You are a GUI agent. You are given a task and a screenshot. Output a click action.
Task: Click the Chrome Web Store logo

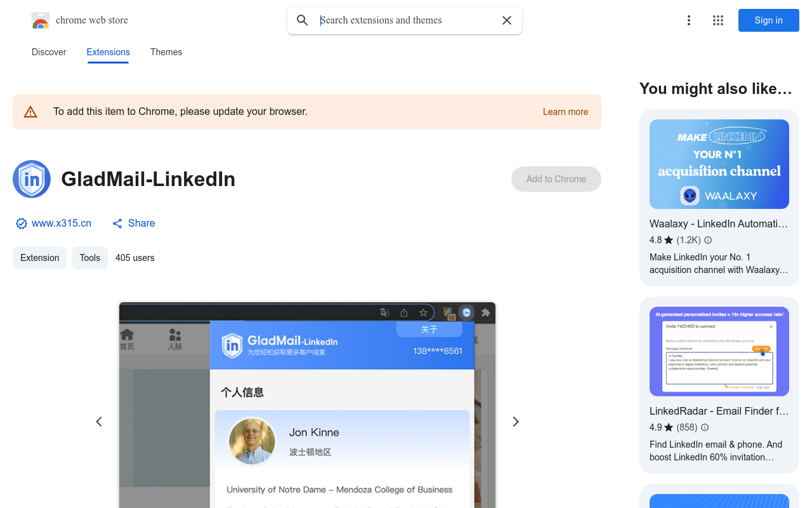tap(41, 20)
